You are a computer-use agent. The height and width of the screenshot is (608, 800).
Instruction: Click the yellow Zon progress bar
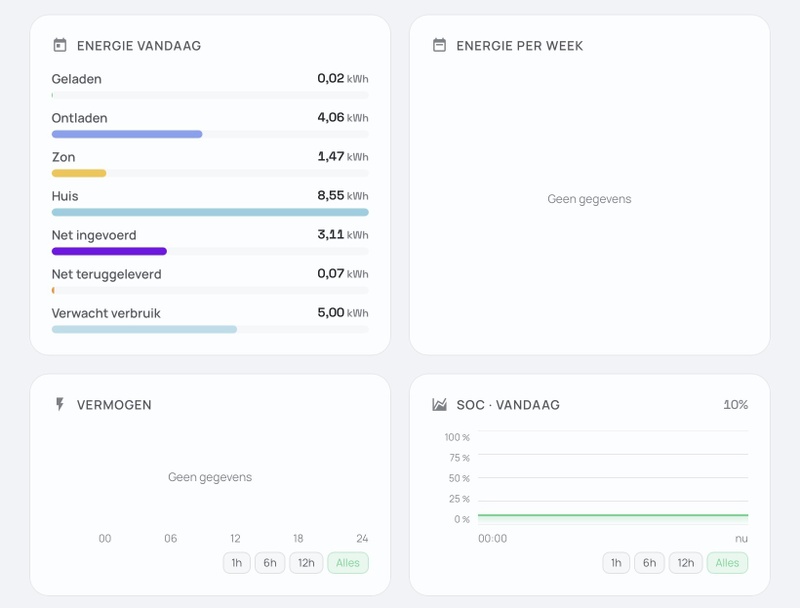click(79, 173)
